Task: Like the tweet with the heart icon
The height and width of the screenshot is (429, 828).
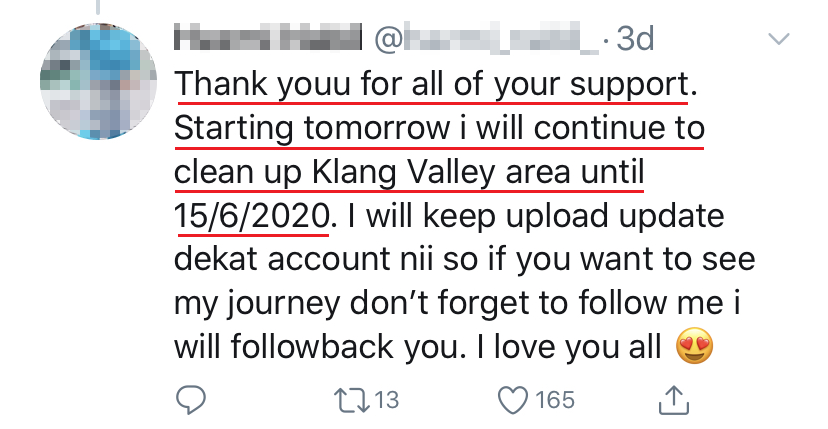Action: pyautogui.click(x=513, y=400)
